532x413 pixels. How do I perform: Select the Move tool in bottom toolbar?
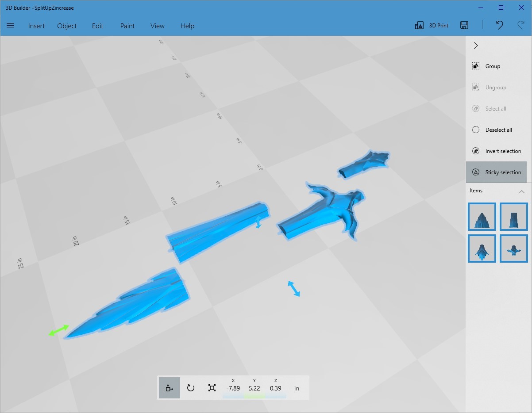pos(169,388)
